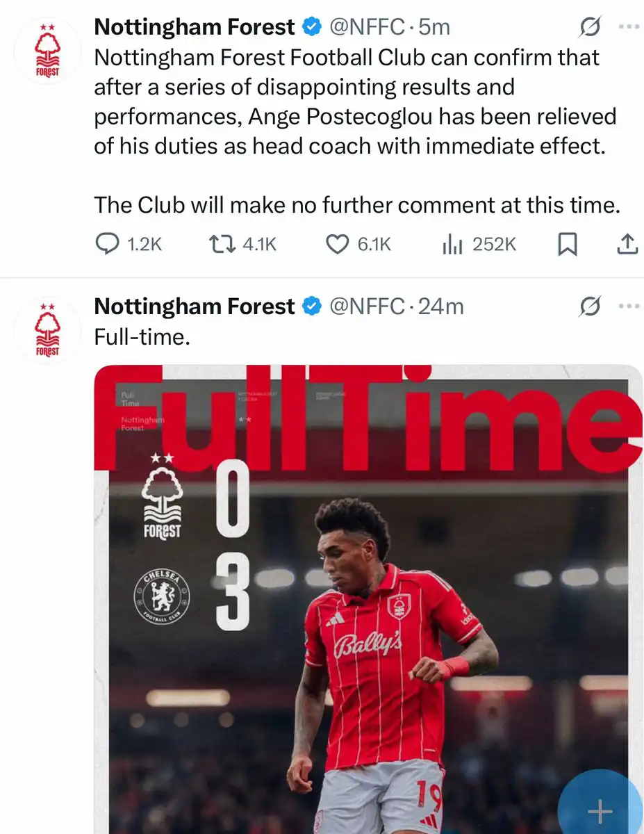This screenshot has width=644, height=834.
Task: Tap the 5m timestamp on first tweet
Action: tap(436, 27)
